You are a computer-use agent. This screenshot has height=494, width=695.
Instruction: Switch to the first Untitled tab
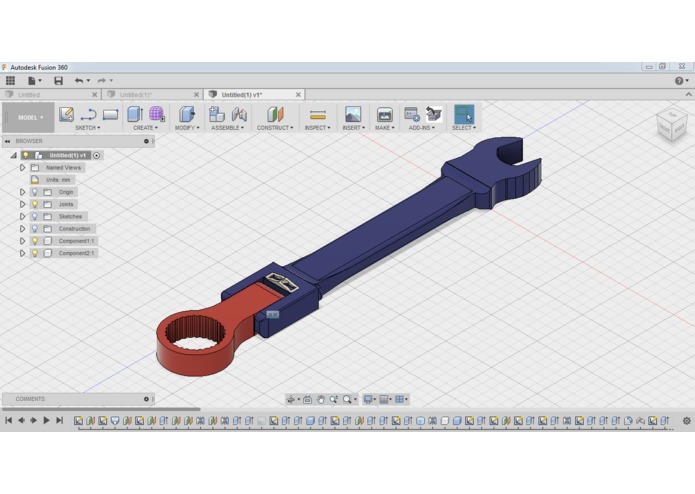51,95
